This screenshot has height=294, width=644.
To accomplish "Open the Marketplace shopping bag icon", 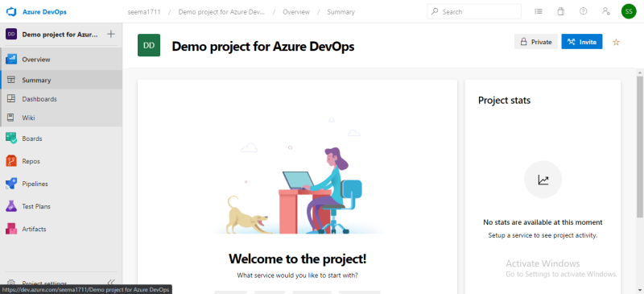I will tap(560, 11).
